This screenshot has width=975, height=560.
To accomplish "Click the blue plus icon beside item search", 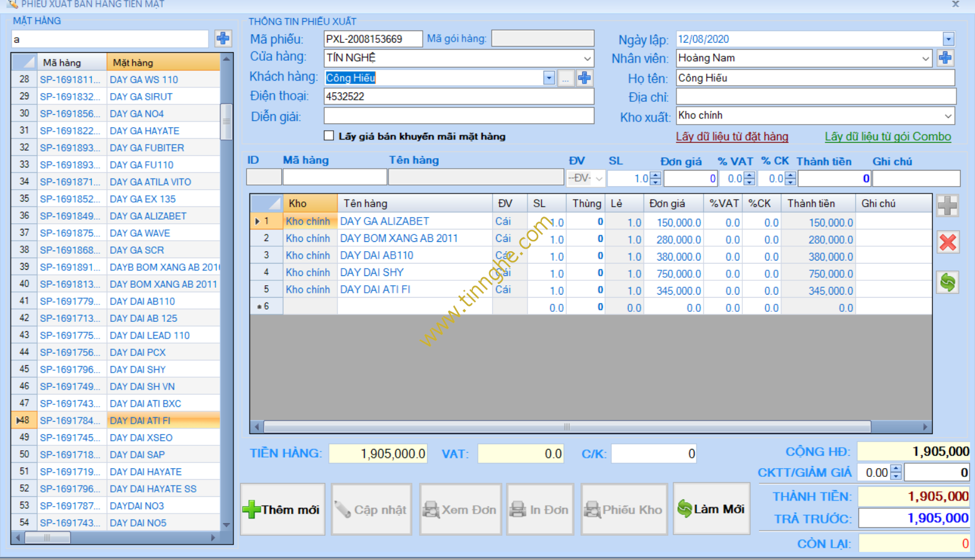I will coord(223,38).
